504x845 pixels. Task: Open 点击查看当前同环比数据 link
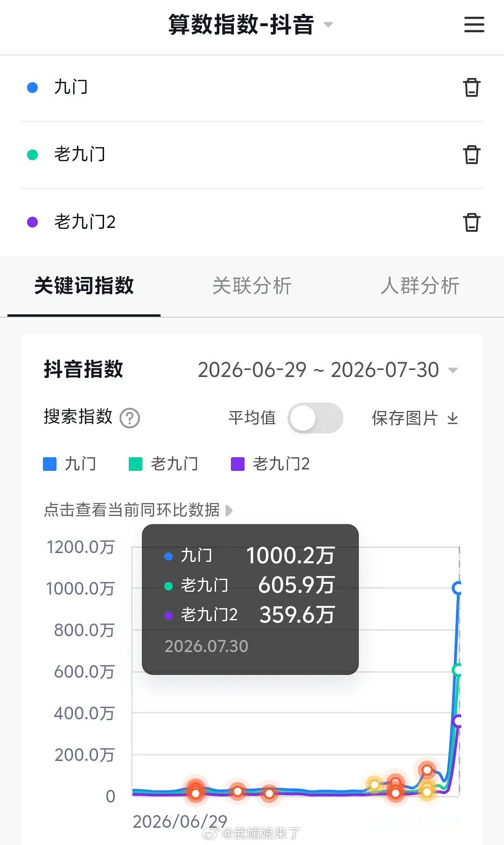point(138,510)
